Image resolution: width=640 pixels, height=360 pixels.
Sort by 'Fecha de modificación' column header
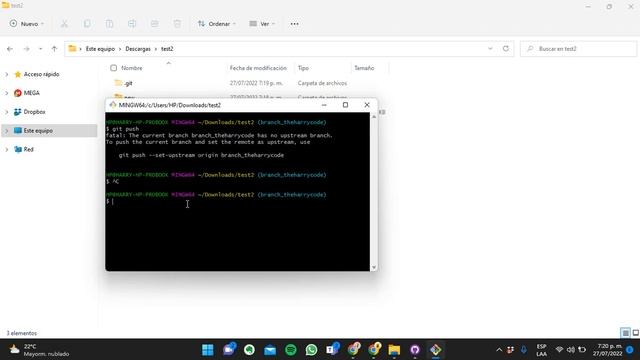coord(258,68)
